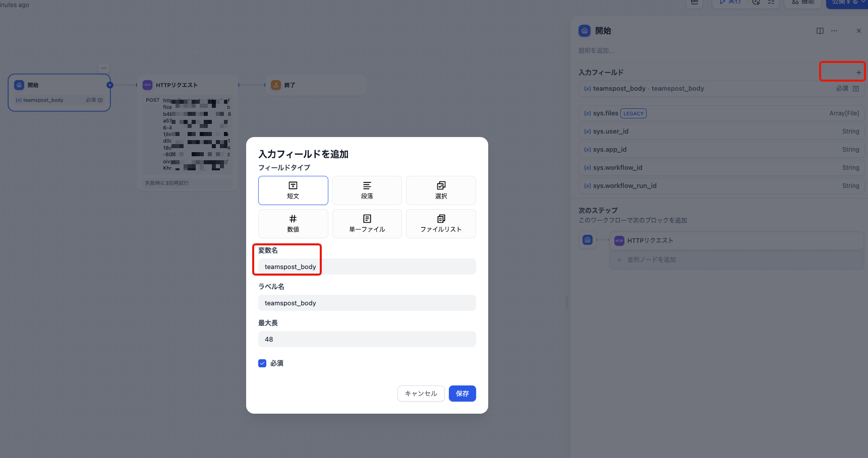Image resolution: width=868 pixels, height=458 pixels.
Task: Cancel with the キャンセル button
Action: (421, 394)
